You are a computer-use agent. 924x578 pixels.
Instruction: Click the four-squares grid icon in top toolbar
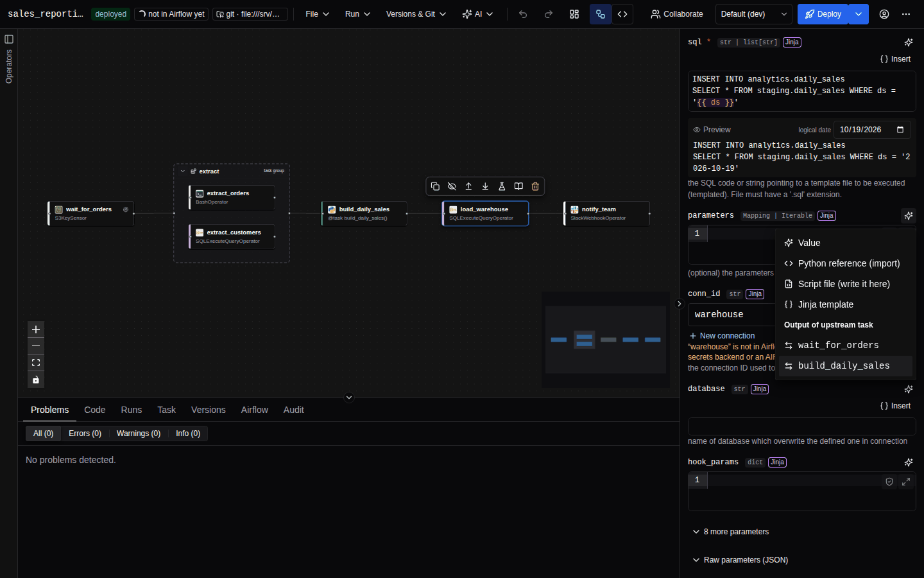tap(574, 14)
